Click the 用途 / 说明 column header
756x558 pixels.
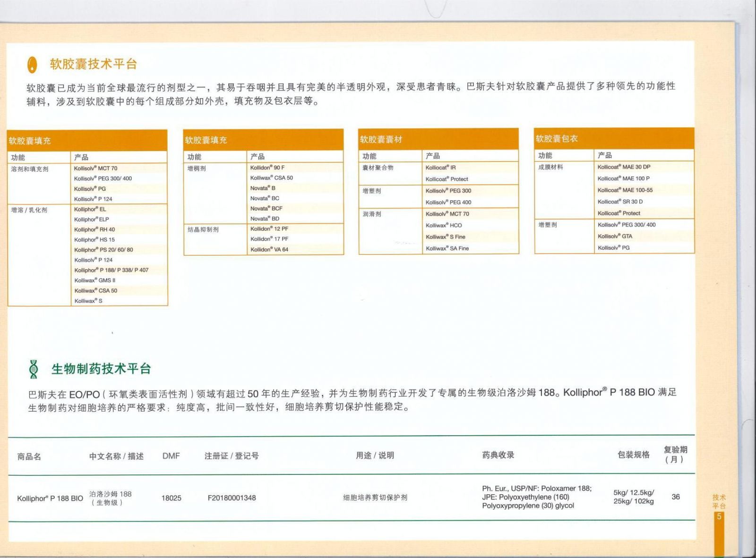pos(375,455)
